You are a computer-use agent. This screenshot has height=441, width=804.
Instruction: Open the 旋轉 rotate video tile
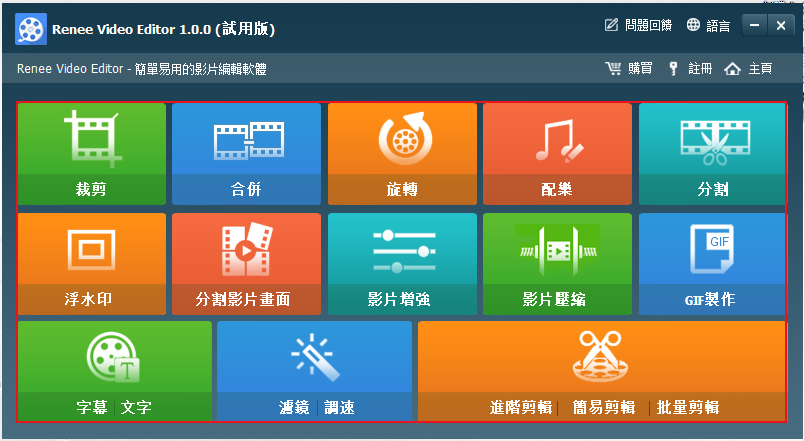402,154
